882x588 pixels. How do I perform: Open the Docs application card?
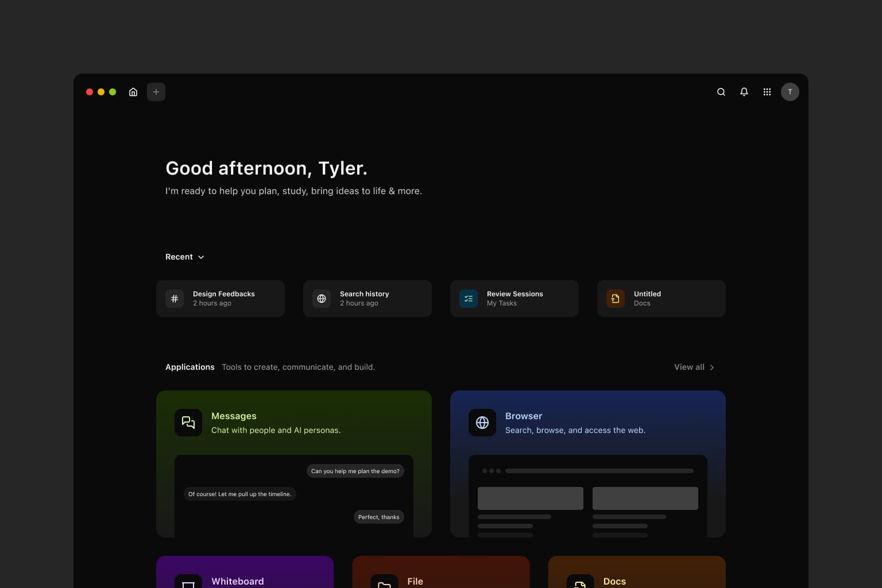(x=637, y=574)
